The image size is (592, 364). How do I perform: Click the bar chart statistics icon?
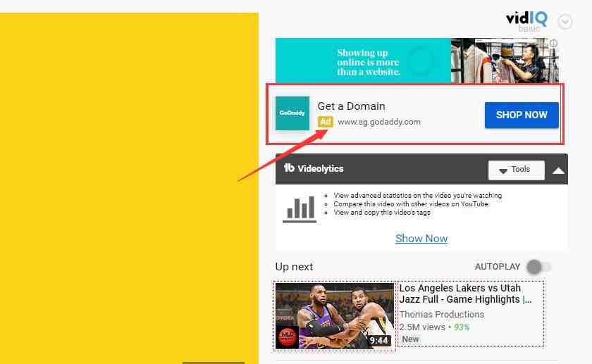pos(300,209)
